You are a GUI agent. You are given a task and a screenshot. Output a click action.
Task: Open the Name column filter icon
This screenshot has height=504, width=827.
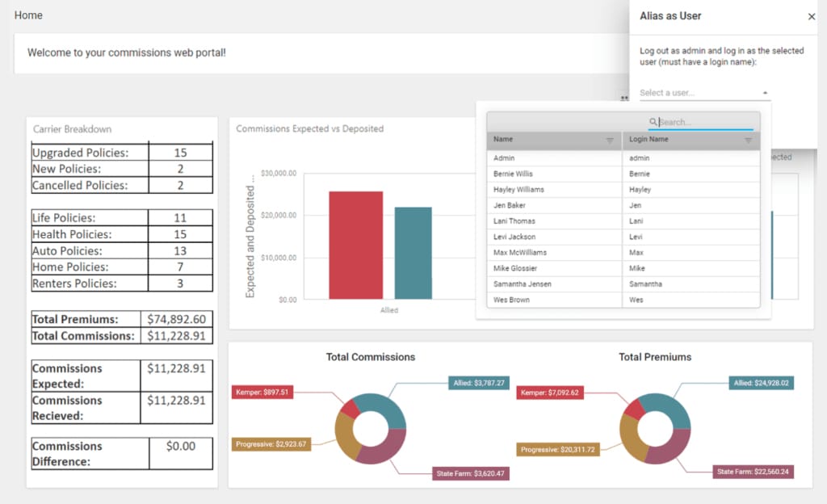click(x=610, y=141)
